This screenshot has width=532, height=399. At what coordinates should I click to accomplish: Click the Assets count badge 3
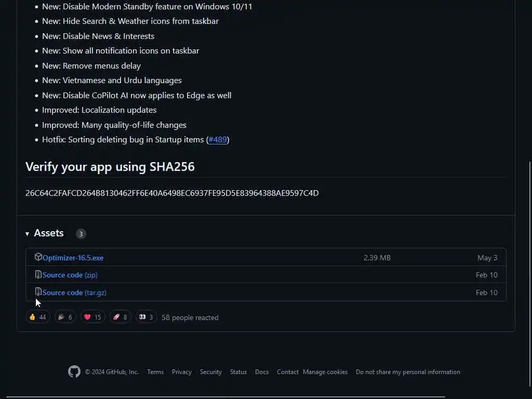point(81,234)
